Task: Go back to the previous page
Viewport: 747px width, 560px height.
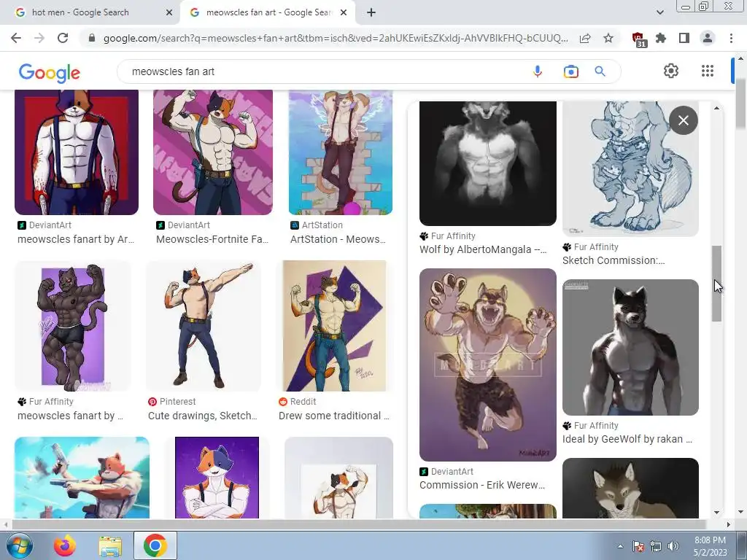Action: 16,38
